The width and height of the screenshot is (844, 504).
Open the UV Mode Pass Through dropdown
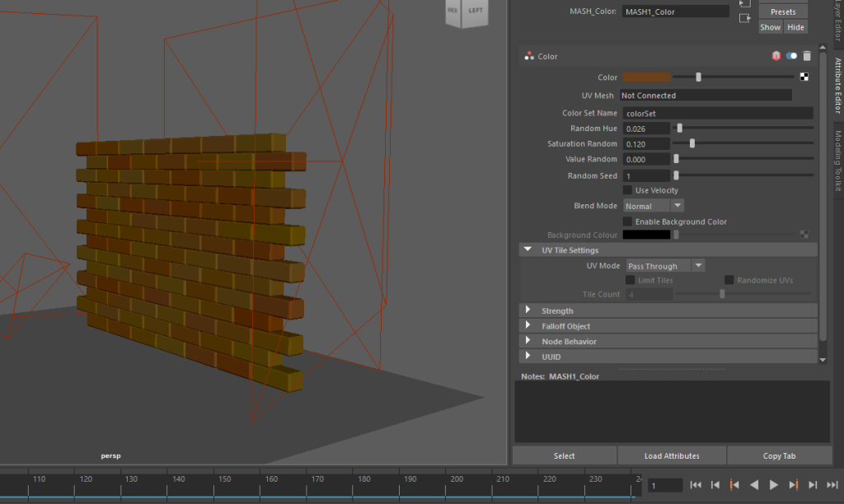pos(664,266)
